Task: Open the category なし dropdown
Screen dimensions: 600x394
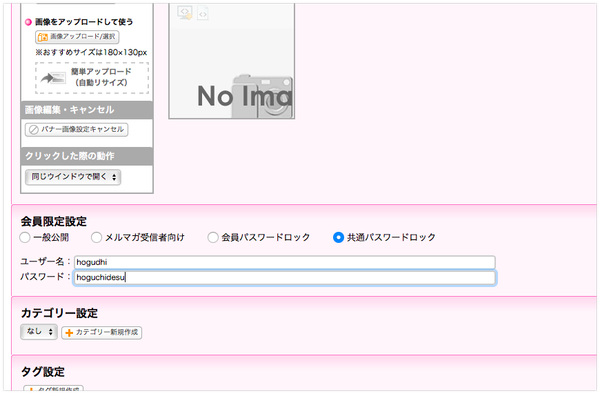Action: pyautogui.click(x=39, y=332)
